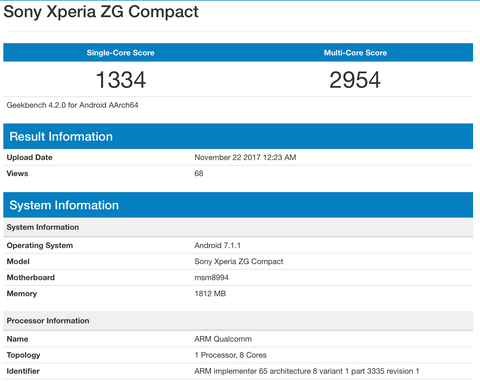The width and height of the screenshot is (480, 382).
Task: Click the Identifier label
Action: (23, 371)
